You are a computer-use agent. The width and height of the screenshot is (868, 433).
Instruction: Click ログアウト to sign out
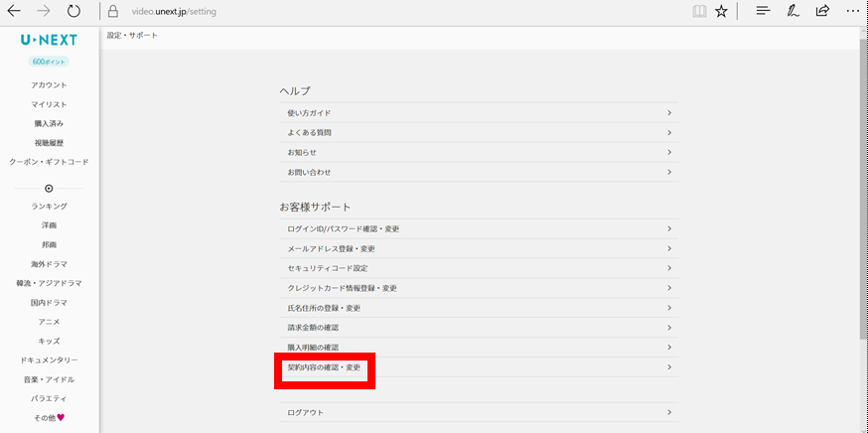[479, 412]
